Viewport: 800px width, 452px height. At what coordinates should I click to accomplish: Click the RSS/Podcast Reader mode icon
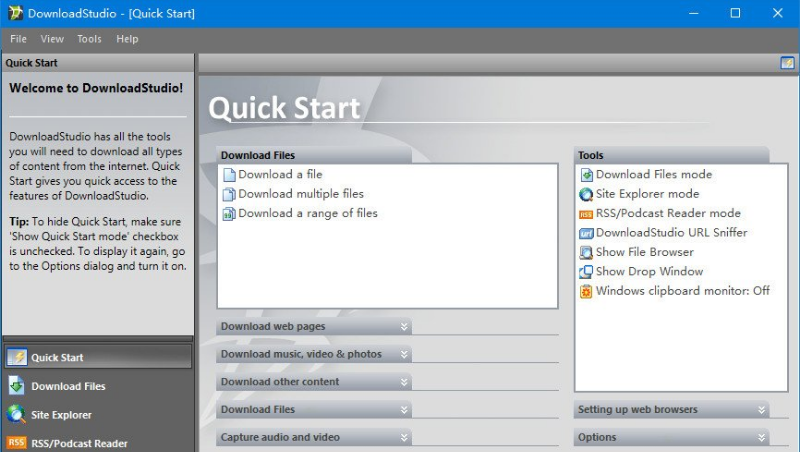tap(586, 214)
